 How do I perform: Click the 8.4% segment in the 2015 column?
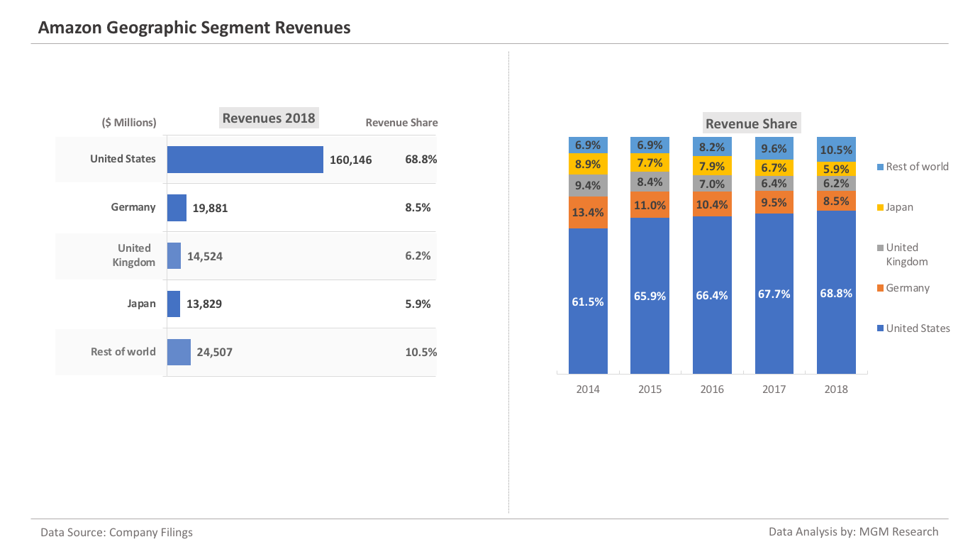pos(650,182)
